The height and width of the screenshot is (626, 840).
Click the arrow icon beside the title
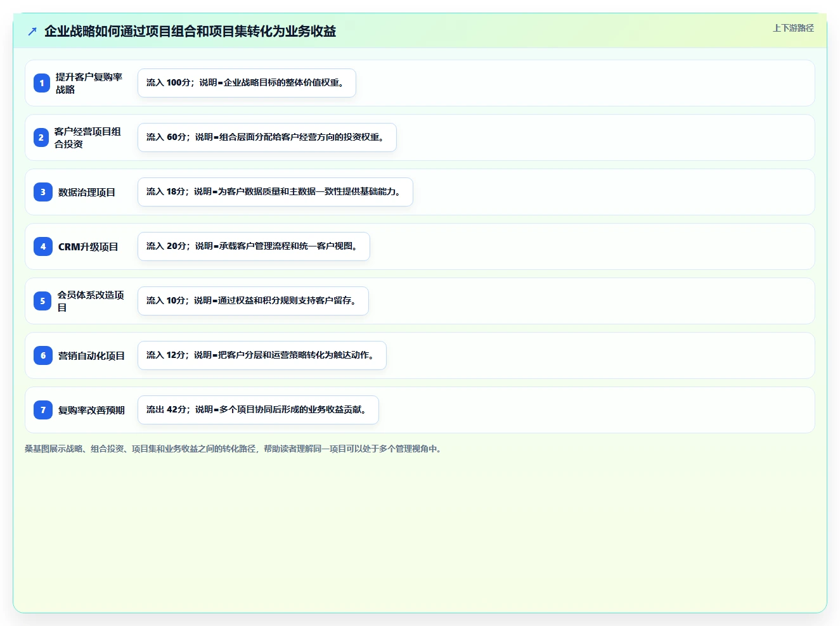pos(32,31)
